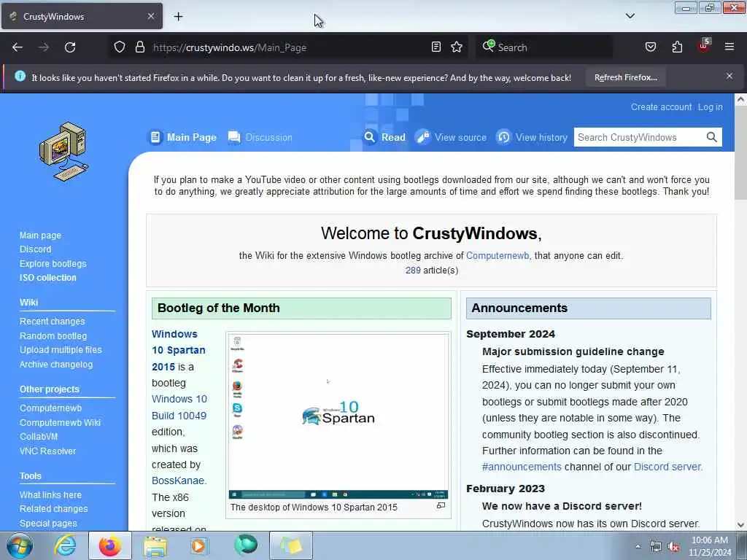Expand the list all tabs chevron
The width and height of the screenshot is (747, 560).
tap(630, 16)
